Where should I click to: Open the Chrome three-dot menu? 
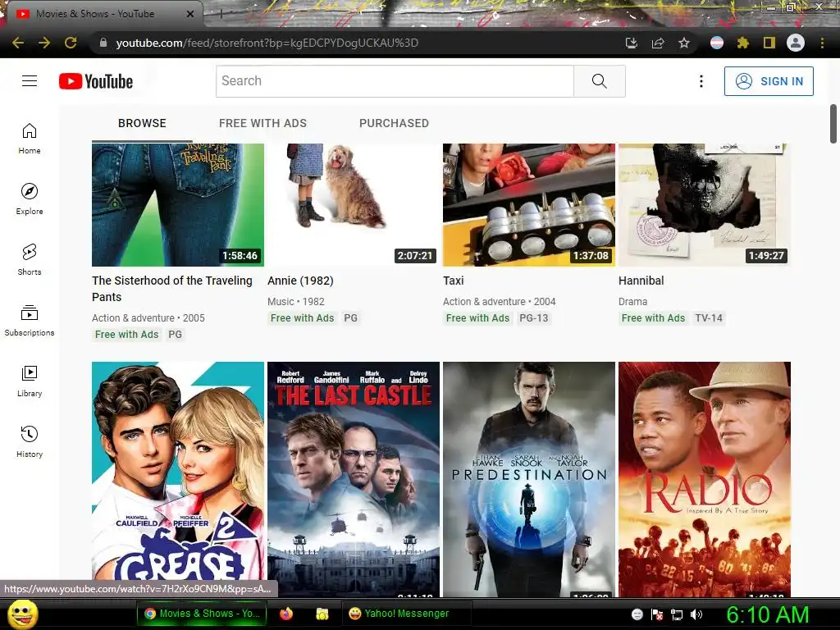point(822,43)
